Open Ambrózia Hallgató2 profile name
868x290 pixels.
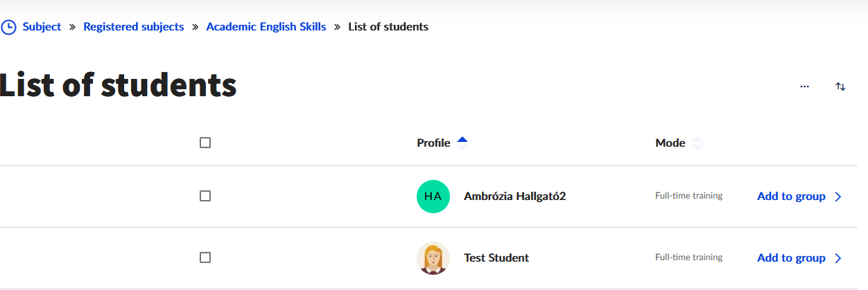[514, 197]
